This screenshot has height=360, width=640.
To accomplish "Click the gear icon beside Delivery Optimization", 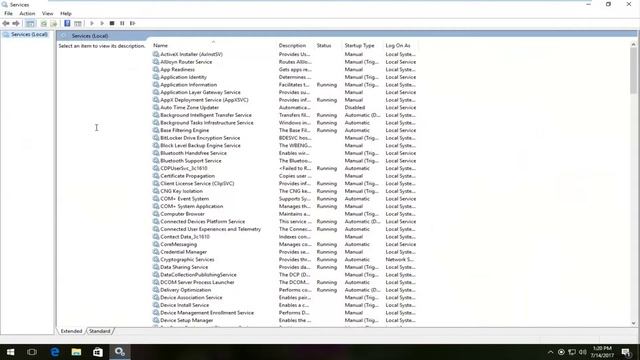I will (x=156, y=290).
